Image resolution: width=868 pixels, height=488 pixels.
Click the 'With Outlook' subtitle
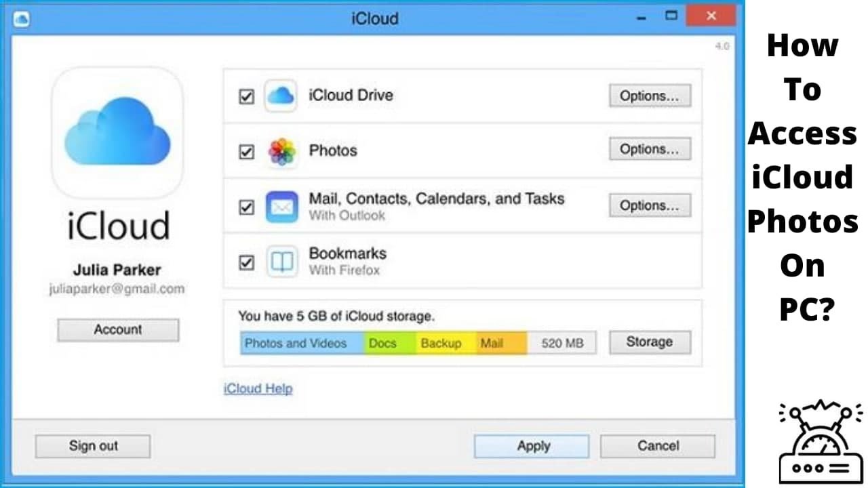tap(347, 216)
